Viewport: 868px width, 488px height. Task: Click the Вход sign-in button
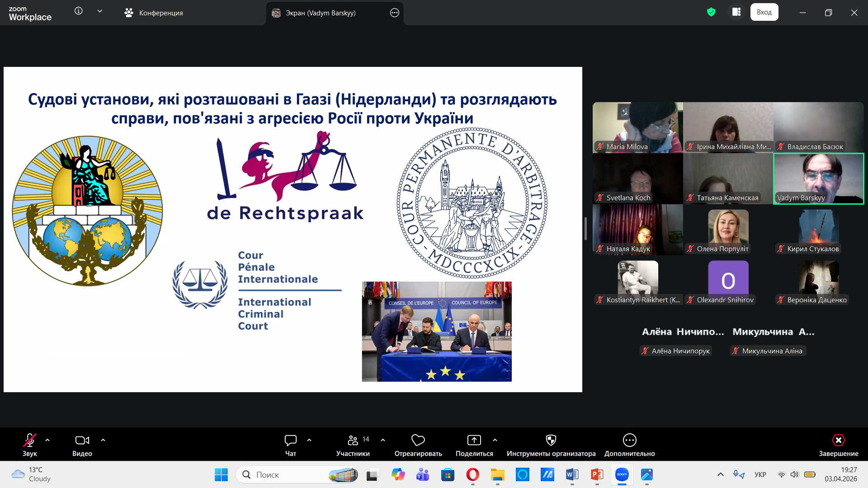pos(764,12)
